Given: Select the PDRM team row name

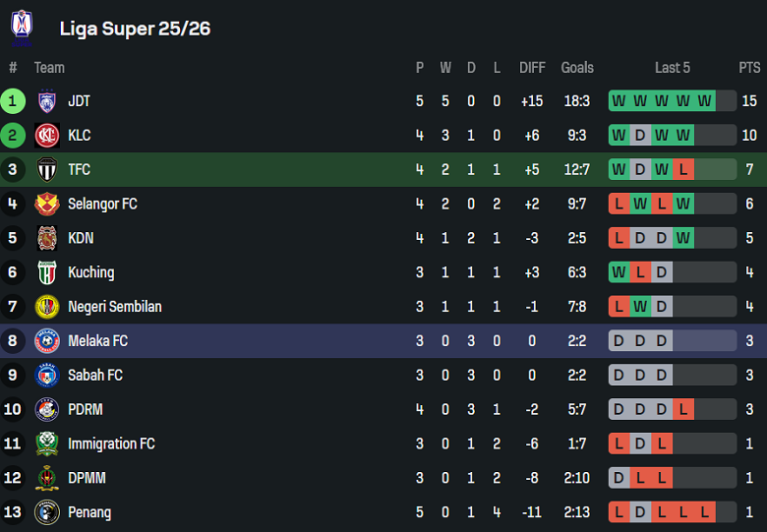Looking at the screenshot, I should tap(86, 409).
